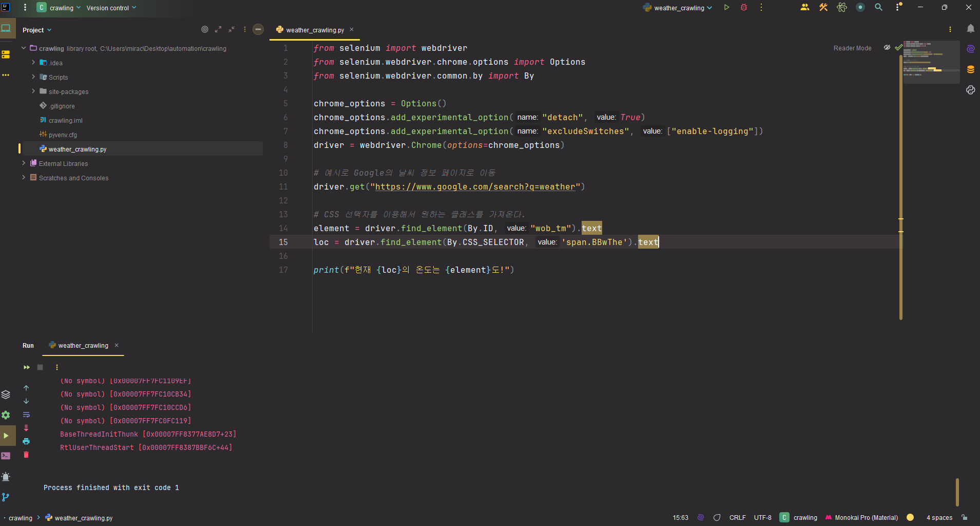Image resolution: width=980 pixels, height=526 pixels.
Task: Change CRLF line separator
Action: 737,517
